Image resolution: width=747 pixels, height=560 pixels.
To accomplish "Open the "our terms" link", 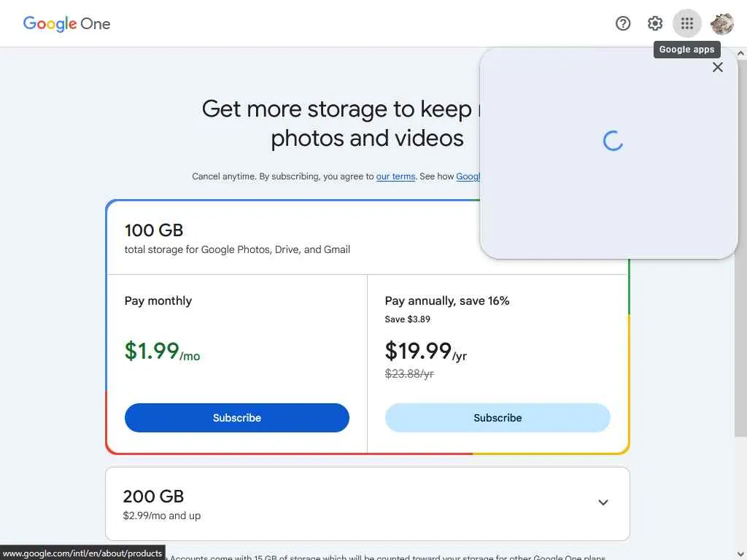I will point(395,176).
